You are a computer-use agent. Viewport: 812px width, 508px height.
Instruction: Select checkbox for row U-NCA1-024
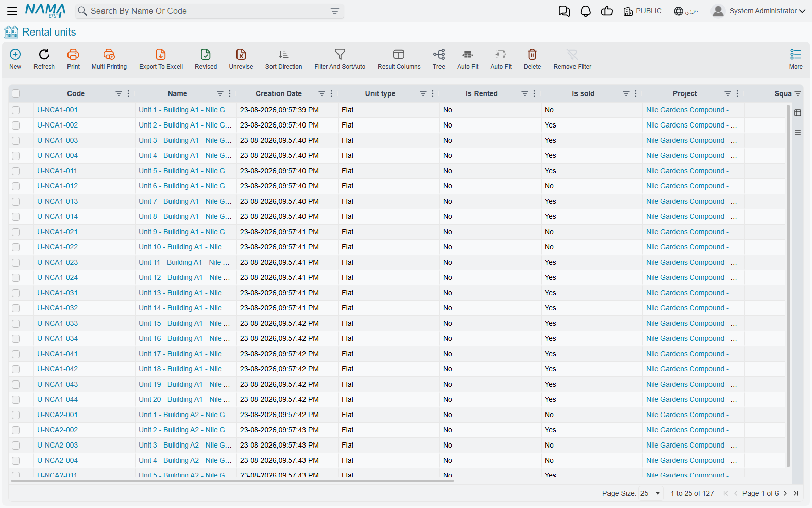[x=16, y=278]
